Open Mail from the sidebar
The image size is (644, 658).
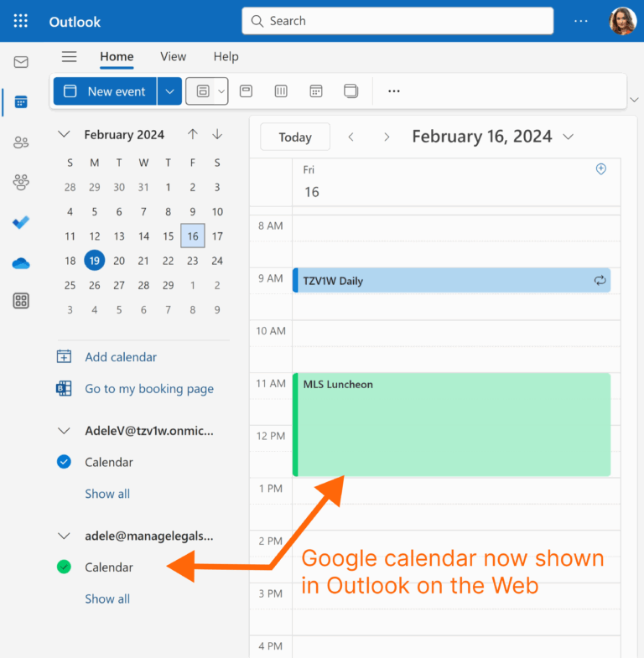point(21,62)
